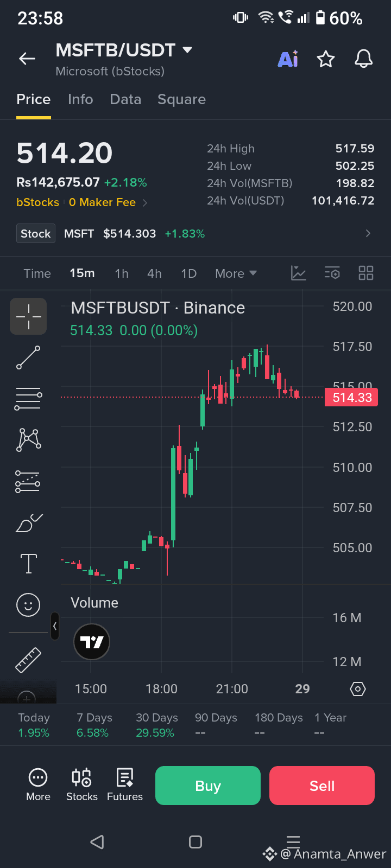This screenshot has width=391, height=868.
Task: Open MSFT stock details chevron
Action: click(x=368, y=233)
